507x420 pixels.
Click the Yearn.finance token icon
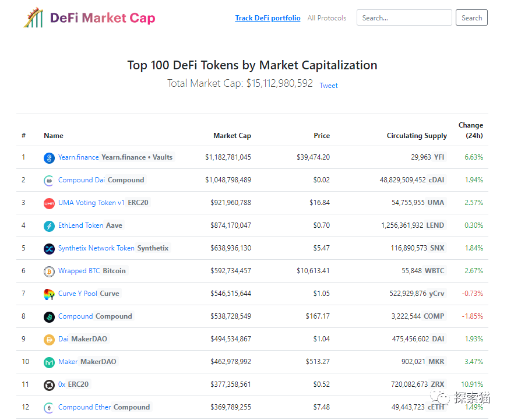[49, 158]
